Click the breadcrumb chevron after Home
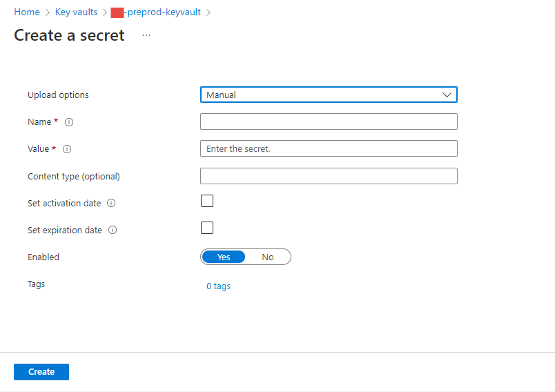Viewport: 555px width, 392px height. coord(48,12)
